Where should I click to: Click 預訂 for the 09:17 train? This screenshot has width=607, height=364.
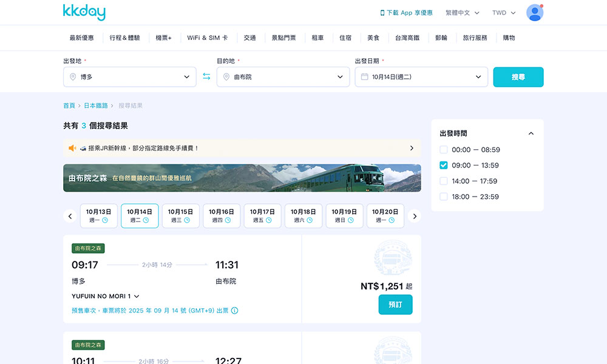point(395,305)
